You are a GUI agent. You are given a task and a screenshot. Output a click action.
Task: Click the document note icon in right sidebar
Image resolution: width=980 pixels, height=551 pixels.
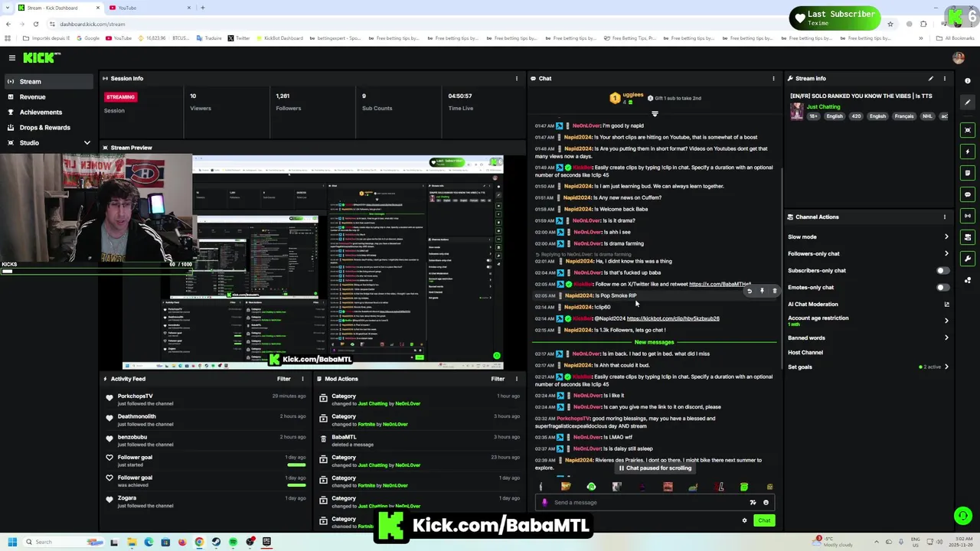coord(968,173)
